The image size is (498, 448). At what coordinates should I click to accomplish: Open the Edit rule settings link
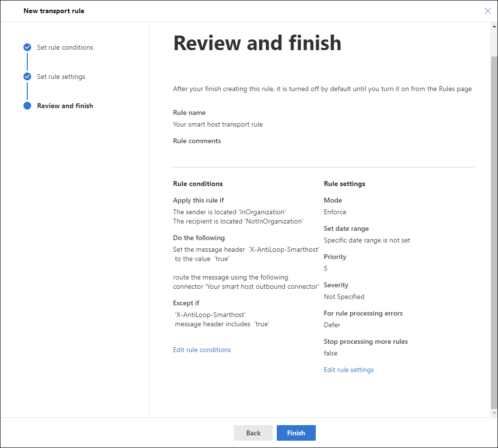[x=349, y=370]
